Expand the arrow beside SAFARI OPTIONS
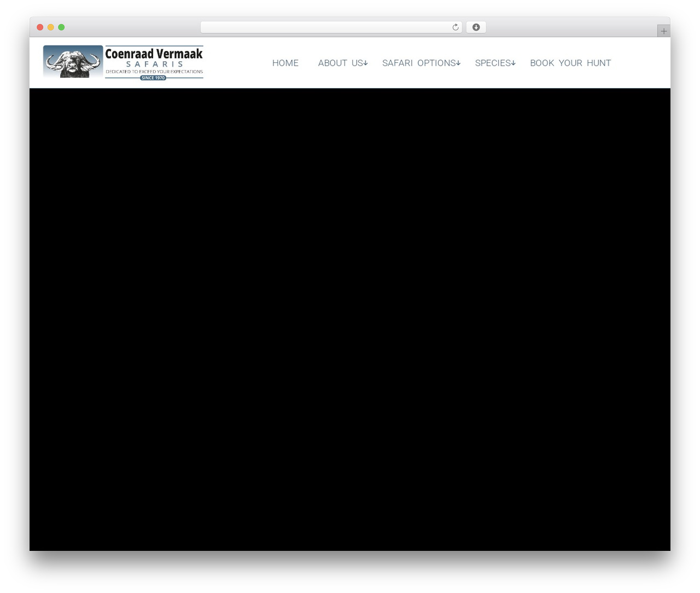Image resolution: width=700 pixels, height=593 pixels. tap(458, 63)
